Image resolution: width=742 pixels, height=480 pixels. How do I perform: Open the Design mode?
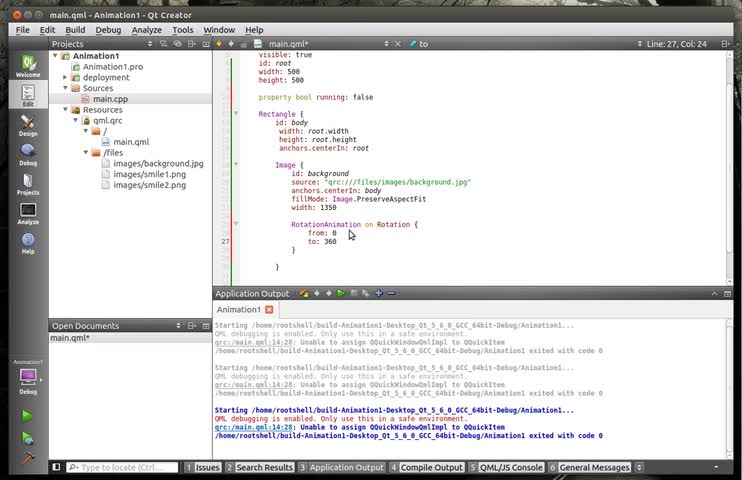[28, 125]
